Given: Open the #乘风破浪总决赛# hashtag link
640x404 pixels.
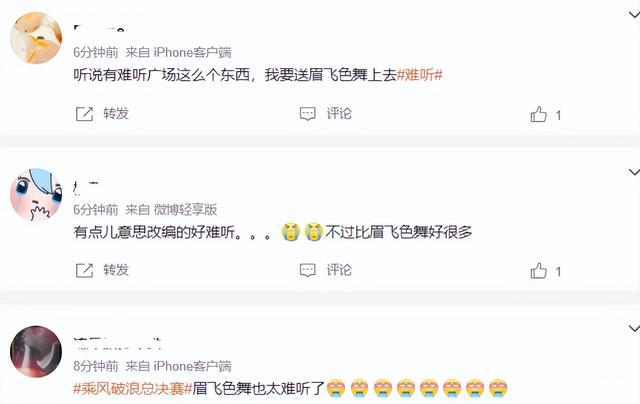Looking at the screenshot, I should [133, 388].
